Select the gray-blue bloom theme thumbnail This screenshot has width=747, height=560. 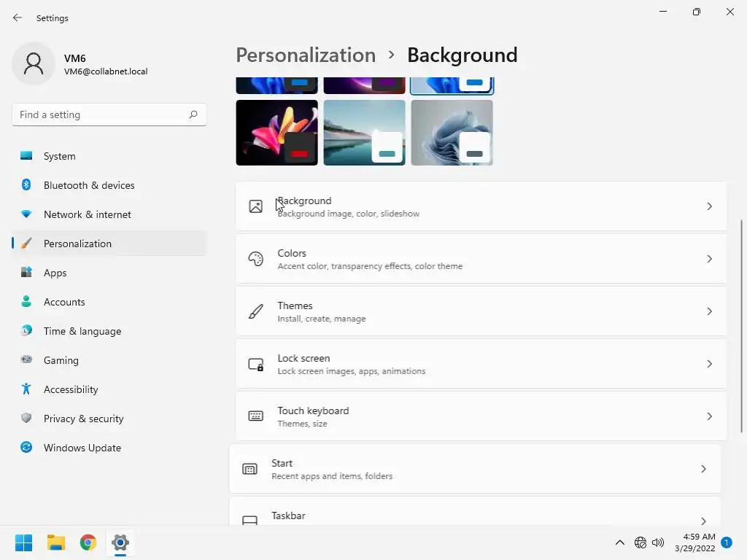pos(452,133)
